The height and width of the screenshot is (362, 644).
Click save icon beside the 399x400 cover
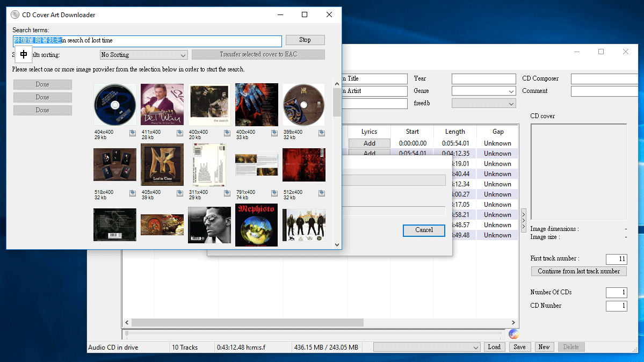(x=322, y=133)
